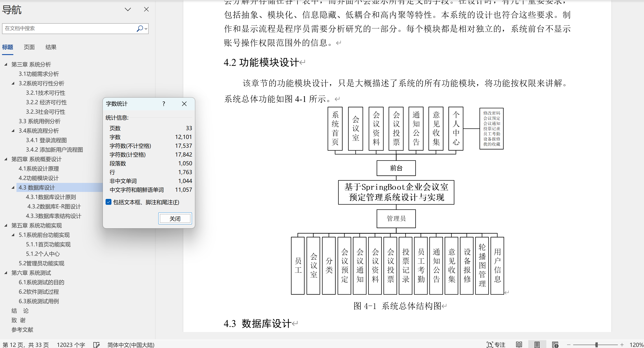The height and width of the screenshot is (348, 644).
Task: Close the navigation pane
Action: [x=146, y=9]
